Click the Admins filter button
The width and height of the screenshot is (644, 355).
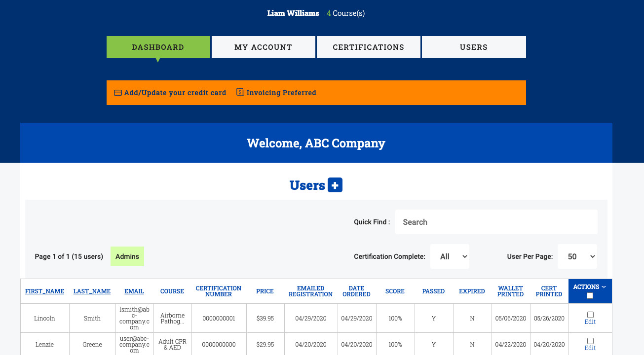pyautogui.click(x=127, y=256)
